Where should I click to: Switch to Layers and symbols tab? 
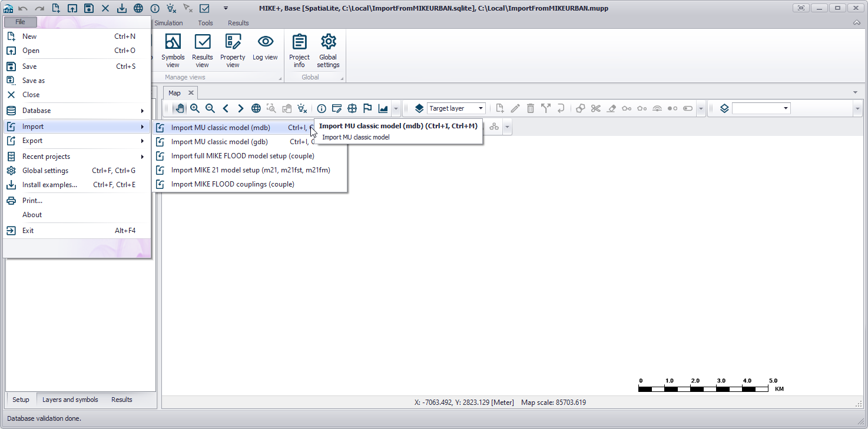click(x=71, y=400)
